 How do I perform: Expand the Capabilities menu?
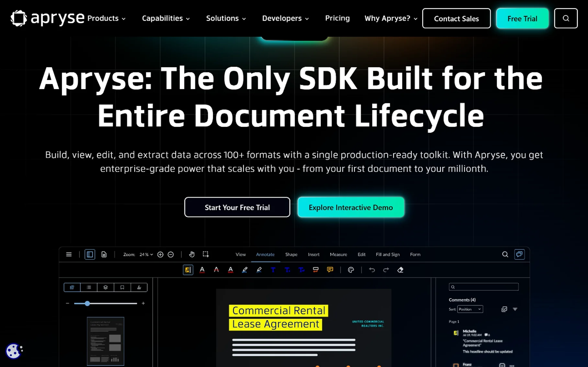point(166,18)
